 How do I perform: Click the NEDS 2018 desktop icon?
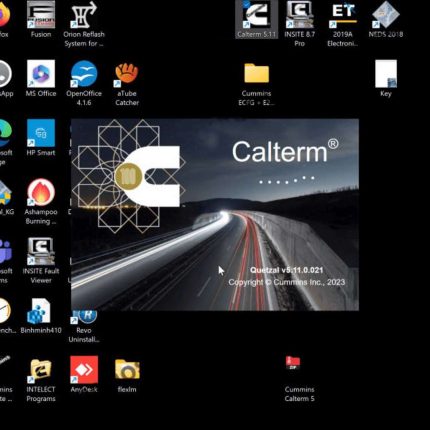pyautogui.click(x=386, y=19)
